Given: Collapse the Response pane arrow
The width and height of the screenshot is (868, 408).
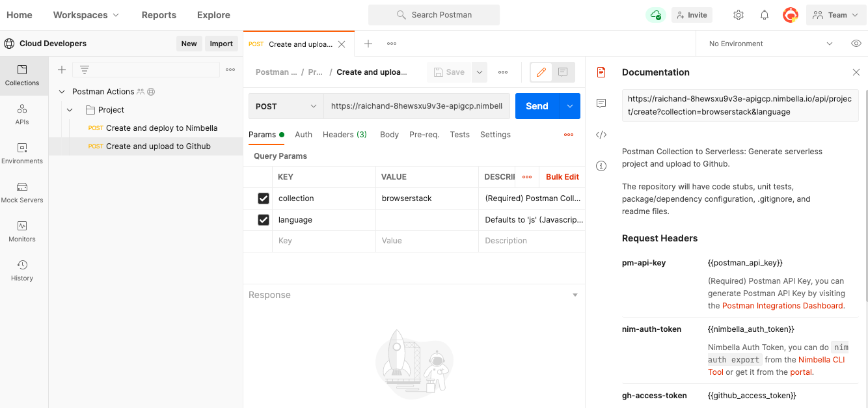Looking at the screenshot, I should (x=575, y=295).
